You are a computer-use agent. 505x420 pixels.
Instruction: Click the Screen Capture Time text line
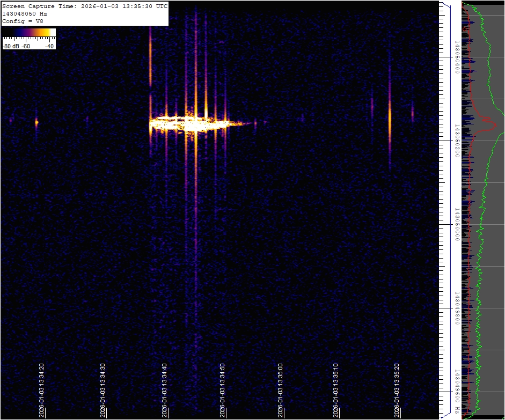pos(85,6)
